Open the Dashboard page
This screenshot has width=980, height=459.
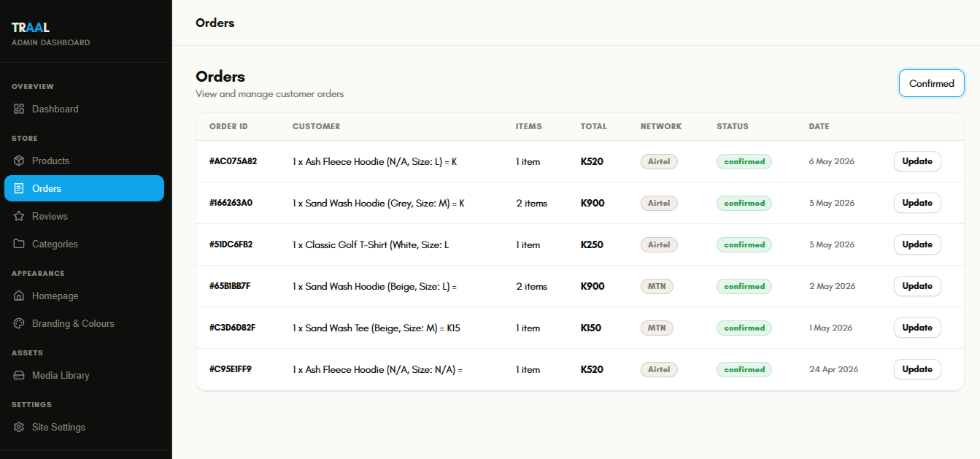pyautogui.click(x=84, y=109)
